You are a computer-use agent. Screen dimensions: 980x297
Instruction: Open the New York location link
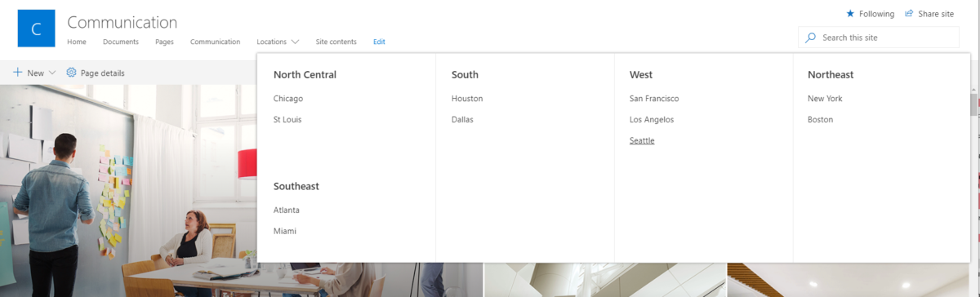tap(825, 99)
